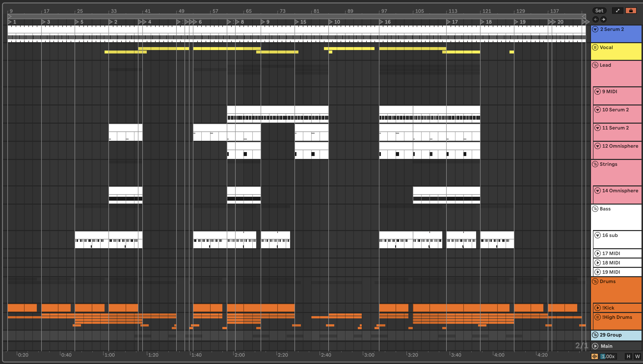Screen dimensions: 643x364
Task: Select the 29 Group track name
Action: pyautogui.click(x=611, y=335)
